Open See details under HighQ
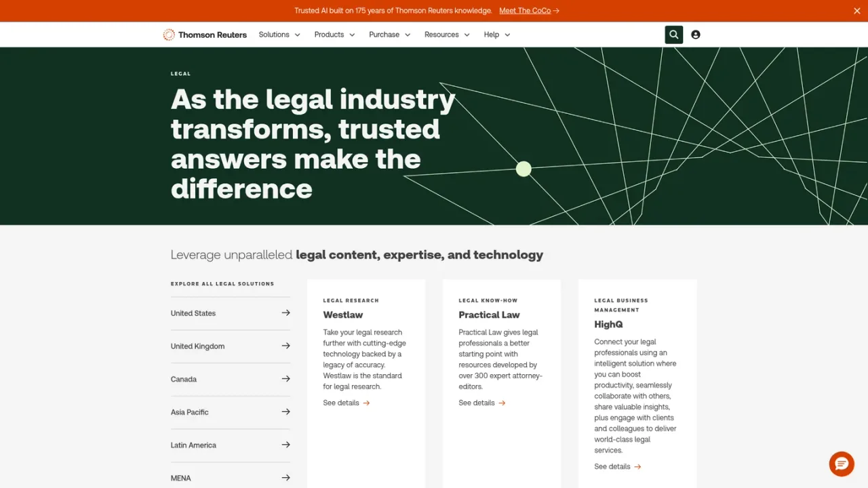The height and width of the screenshot is (488, 868). point(618,466)
